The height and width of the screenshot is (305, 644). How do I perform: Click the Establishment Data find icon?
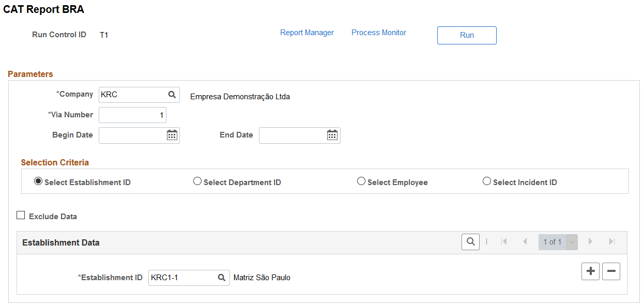tap(470, 241)
